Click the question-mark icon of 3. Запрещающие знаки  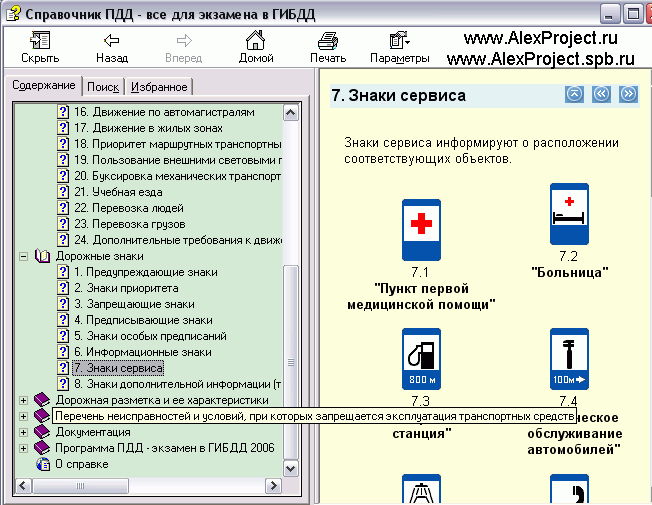tap(63, 304)
